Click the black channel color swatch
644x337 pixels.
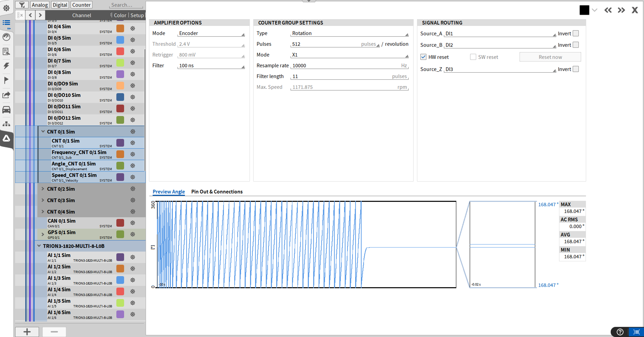pos(584,10)
